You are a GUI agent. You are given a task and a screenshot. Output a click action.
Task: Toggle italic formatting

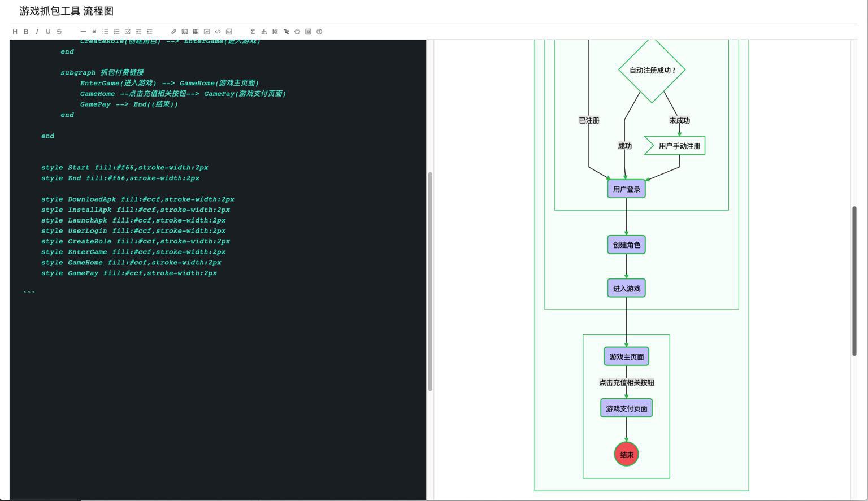[x=37, y=32]
